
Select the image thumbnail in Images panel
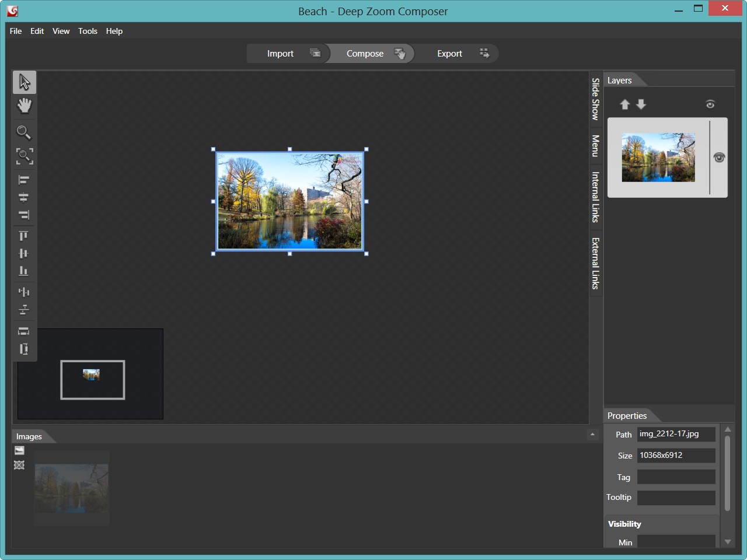71,488
